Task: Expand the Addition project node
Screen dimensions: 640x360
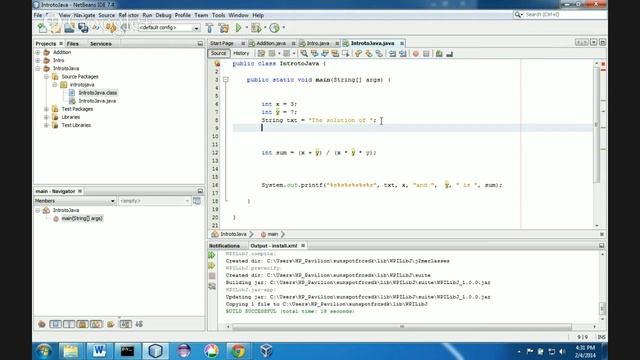Action: [x=38, y=52]
